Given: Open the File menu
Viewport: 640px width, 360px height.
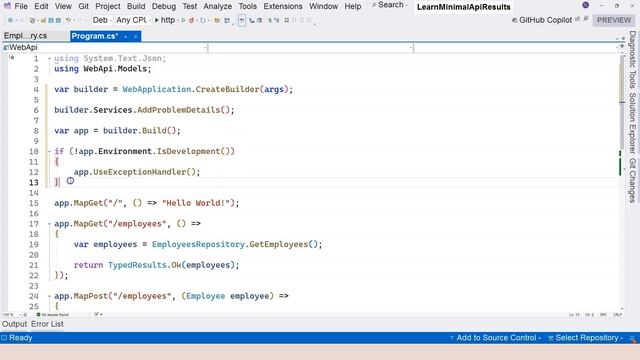Looking at the screenshot, I should (x=21, y=6).
